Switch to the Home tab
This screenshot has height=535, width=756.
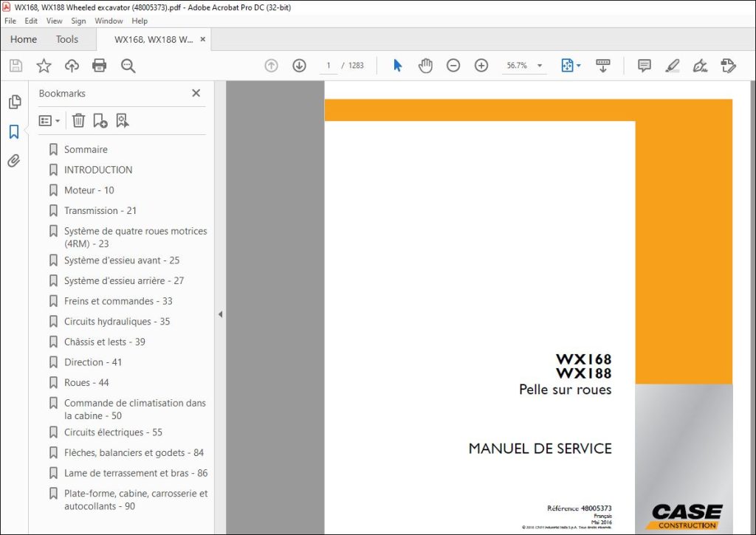pos(23,39)
